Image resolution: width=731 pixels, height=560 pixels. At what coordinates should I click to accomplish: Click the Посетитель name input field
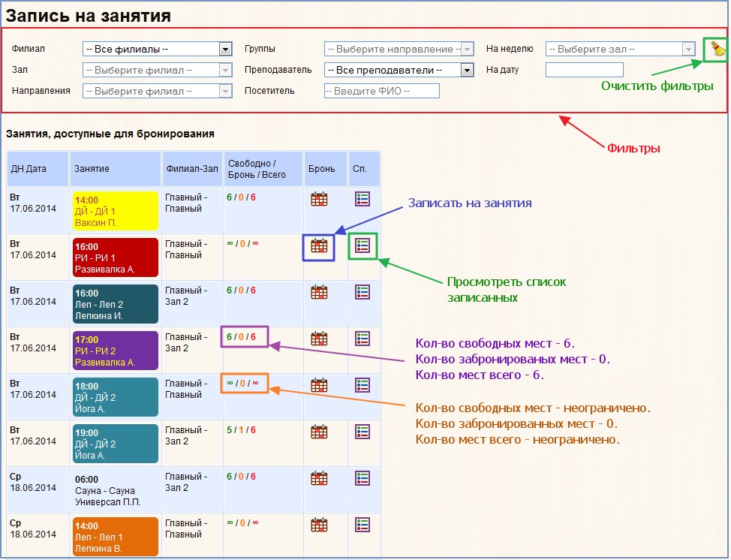point(382,91)
